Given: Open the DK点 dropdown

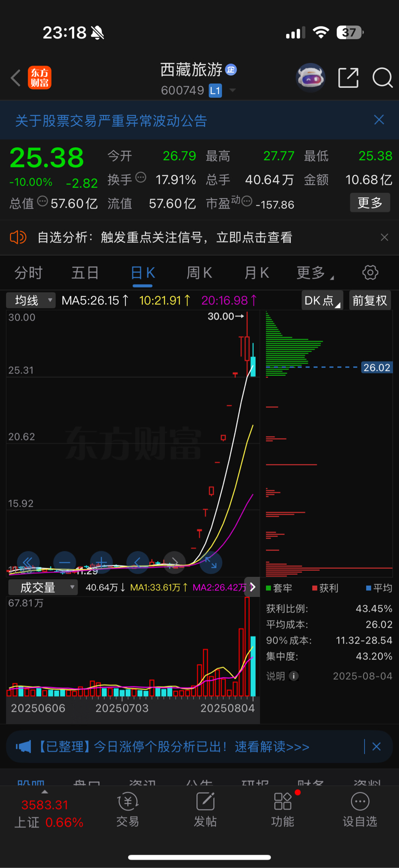Looking at the screenshot, I should [x=322, y=300].
